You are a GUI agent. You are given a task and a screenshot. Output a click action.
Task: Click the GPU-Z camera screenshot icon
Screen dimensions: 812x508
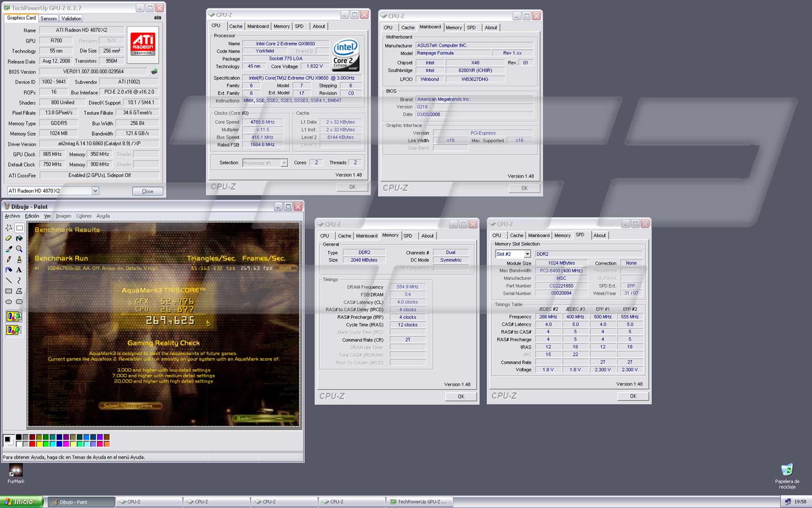pos(158,18)
